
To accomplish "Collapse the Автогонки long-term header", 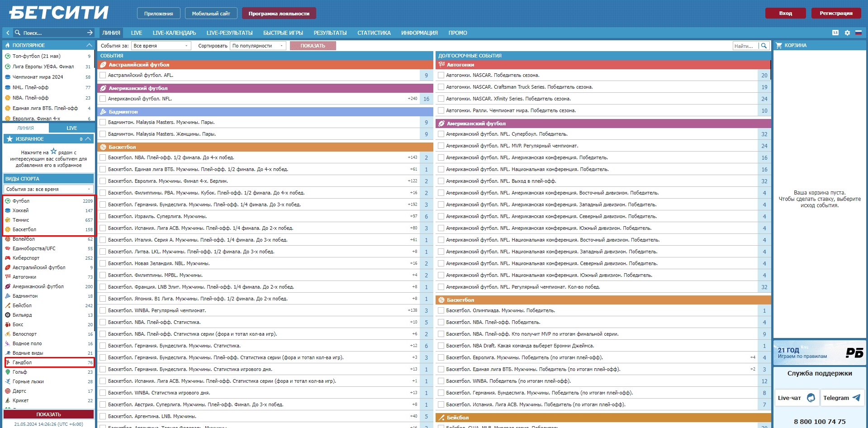I will click(x=603, y=65).
